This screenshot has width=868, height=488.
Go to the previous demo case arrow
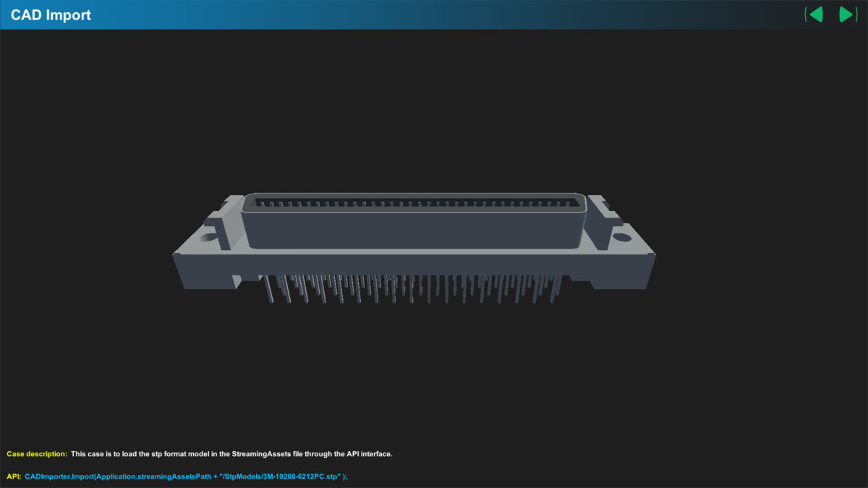pyautogui.click(x=814, y=14)
